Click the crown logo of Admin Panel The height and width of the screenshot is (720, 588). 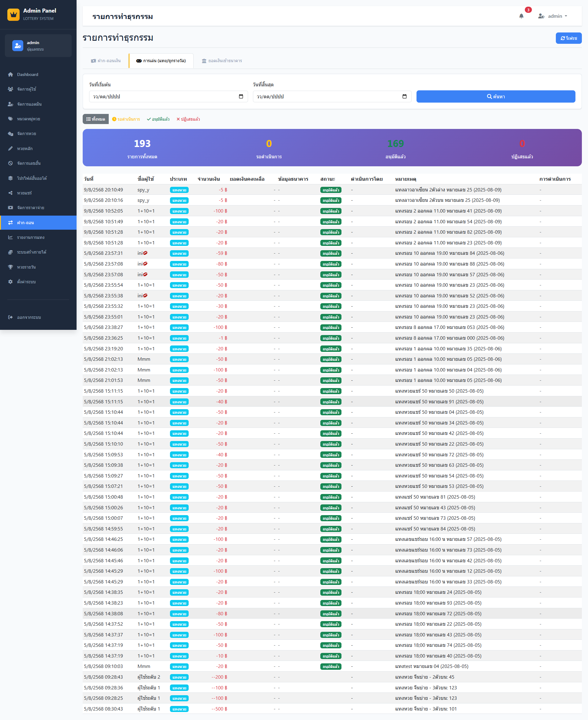click(13, 15)
